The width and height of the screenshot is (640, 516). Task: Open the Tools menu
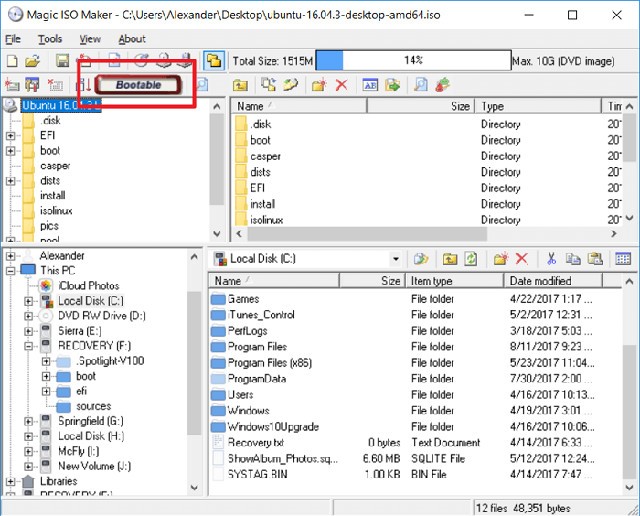pos(50,39)
